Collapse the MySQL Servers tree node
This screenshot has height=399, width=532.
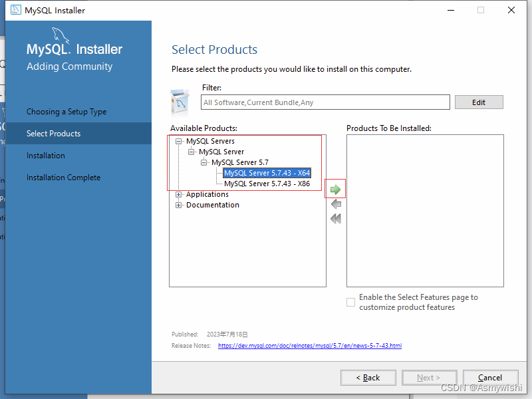[x=178, y=141]
